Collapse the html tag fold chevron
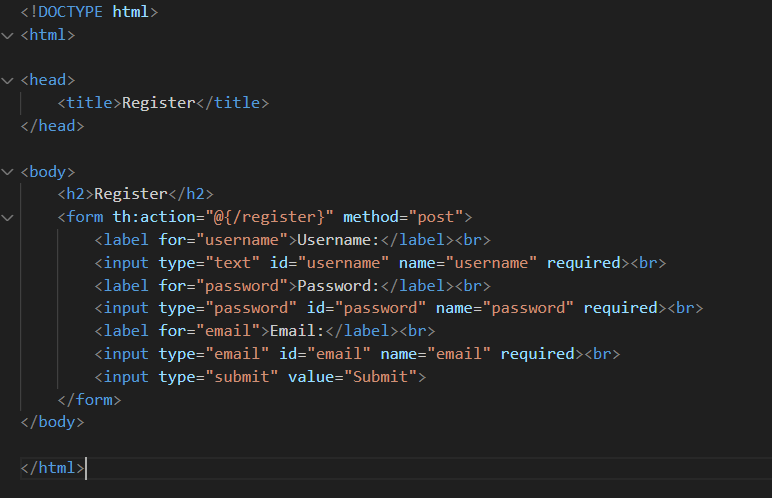The height and width of the screenshot is (498, 772). click(x=8, y=35)
